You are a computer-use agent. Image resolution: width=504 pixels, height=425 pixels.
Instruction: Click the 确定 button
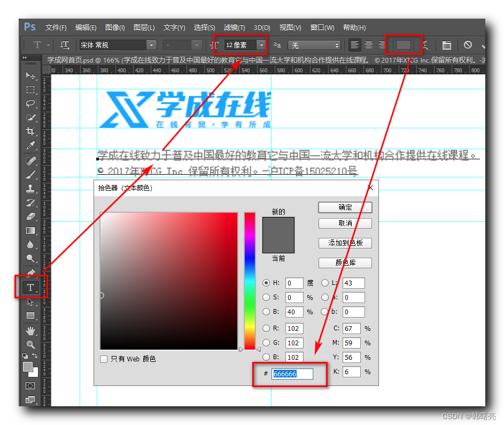click(345, 207)
